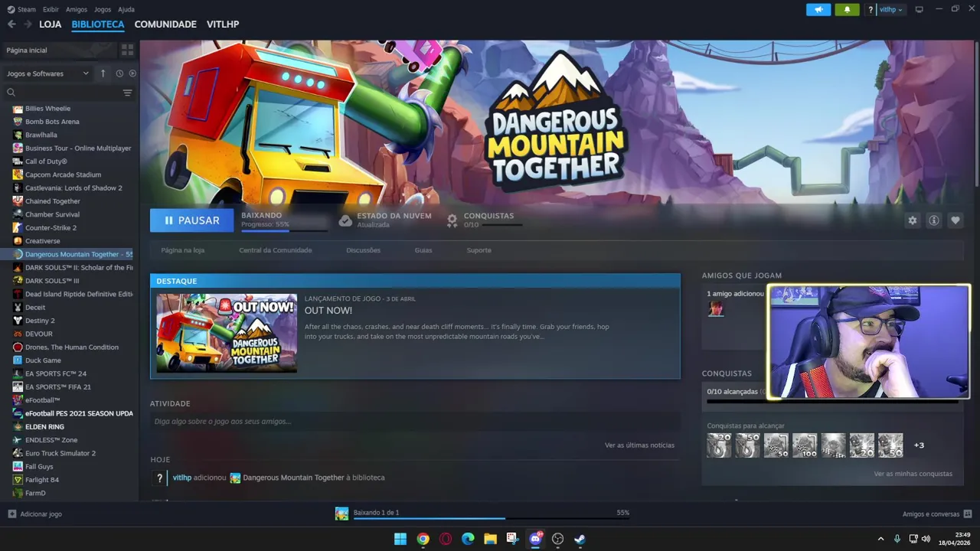Click the +3 more achievements indicator
This screenshot has width=980, height=551.
[x=919, y=445]
